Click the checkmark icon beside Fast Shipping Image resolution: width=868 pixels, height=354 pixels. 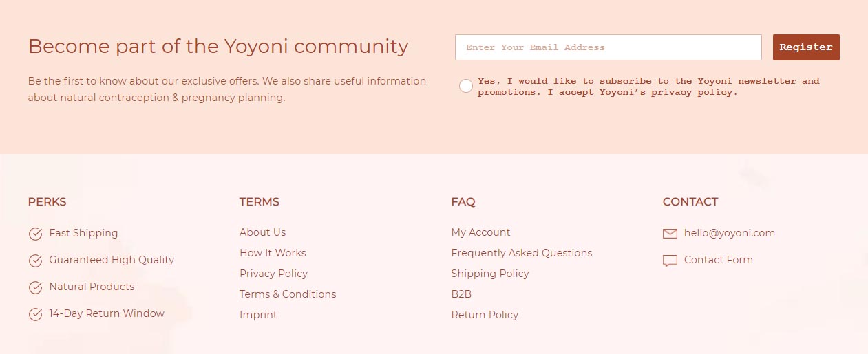(x=35, y=234)
